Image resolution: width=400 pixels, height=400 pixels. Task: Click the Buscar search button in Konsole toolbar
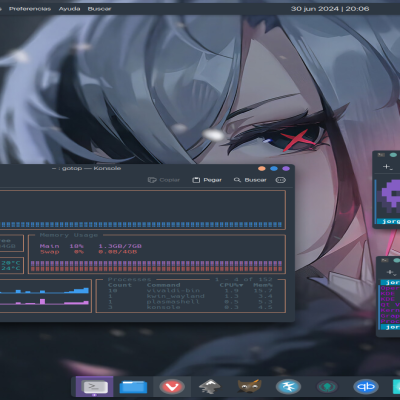pos(250,180)
